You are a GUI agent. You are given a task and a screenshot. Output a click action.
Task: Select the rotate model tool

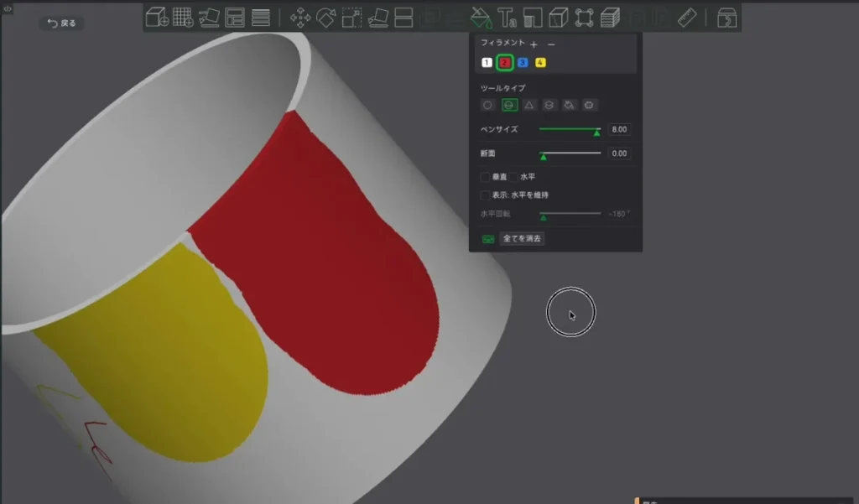326,18
